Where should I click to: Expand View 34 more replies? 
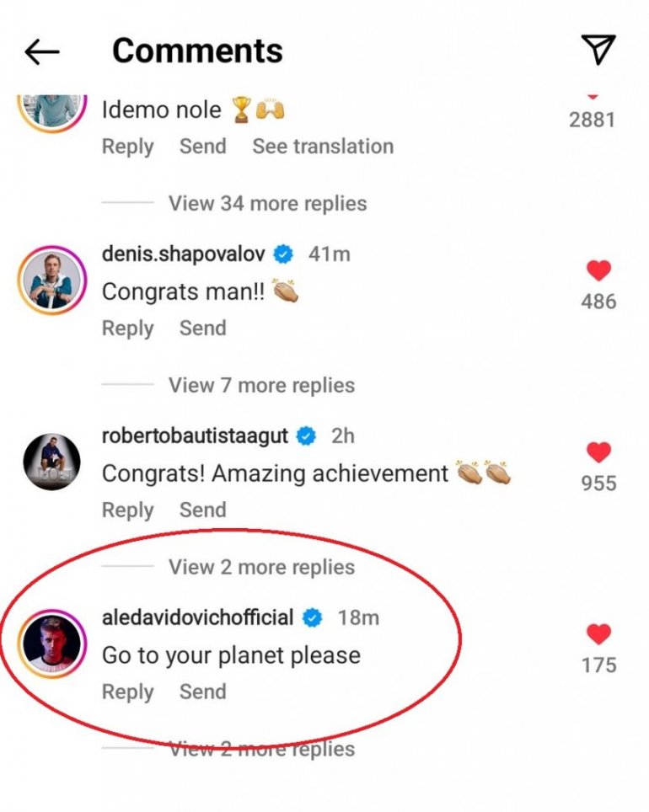(x=267, y=203)
